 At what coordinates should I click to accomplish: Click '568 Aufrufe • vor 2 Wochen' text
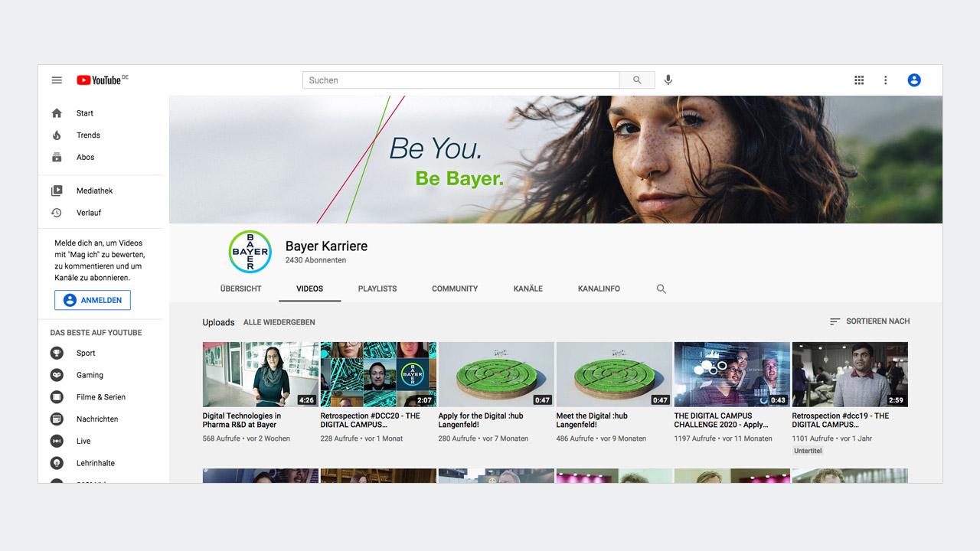[247, 439]
